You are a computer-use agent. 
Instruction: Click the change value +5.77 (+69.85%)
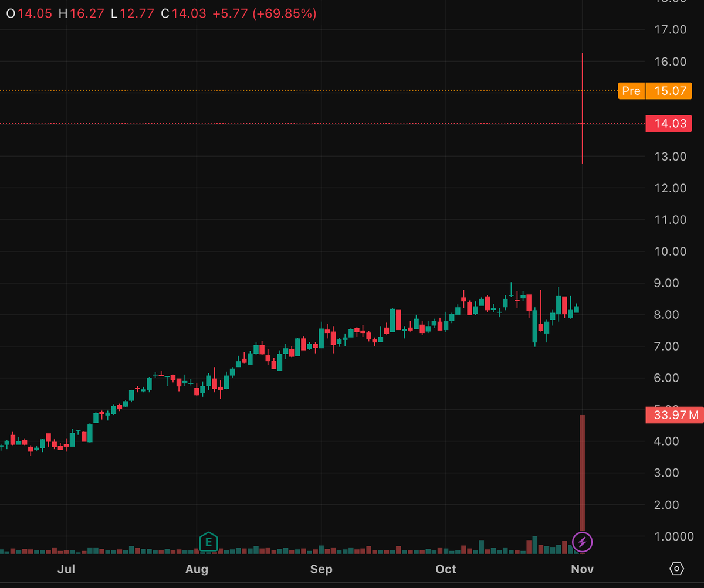click(264, 13)
